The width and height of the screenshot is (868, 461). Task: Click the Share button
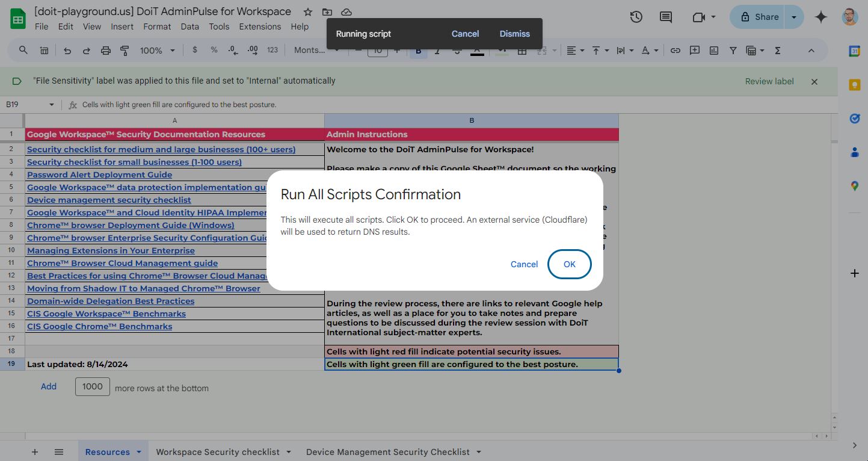point(759,17)
